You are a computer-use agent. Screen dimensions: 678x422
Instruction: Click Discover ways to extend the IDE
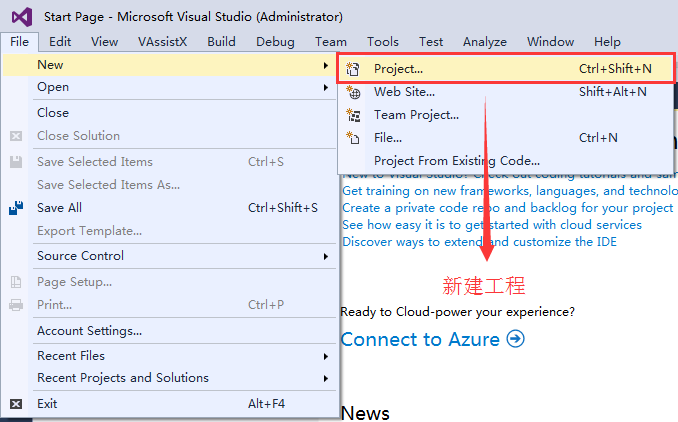479,242
